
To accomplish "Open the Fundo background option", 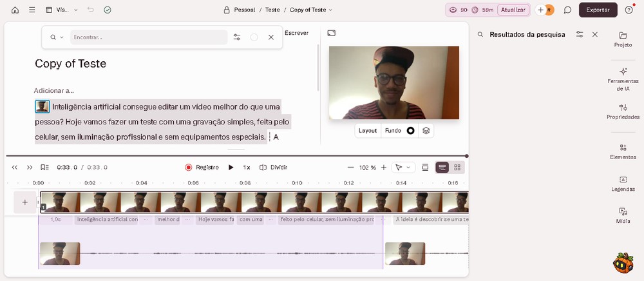I will tap(393, 131).
